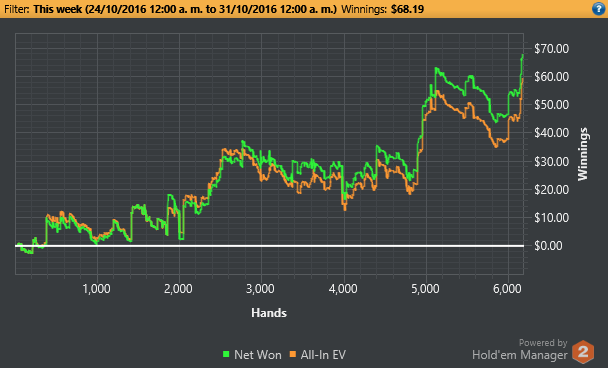The image size is (608, 368).
Task: Click the Winnings y-axis title
Action: (582, 154)
